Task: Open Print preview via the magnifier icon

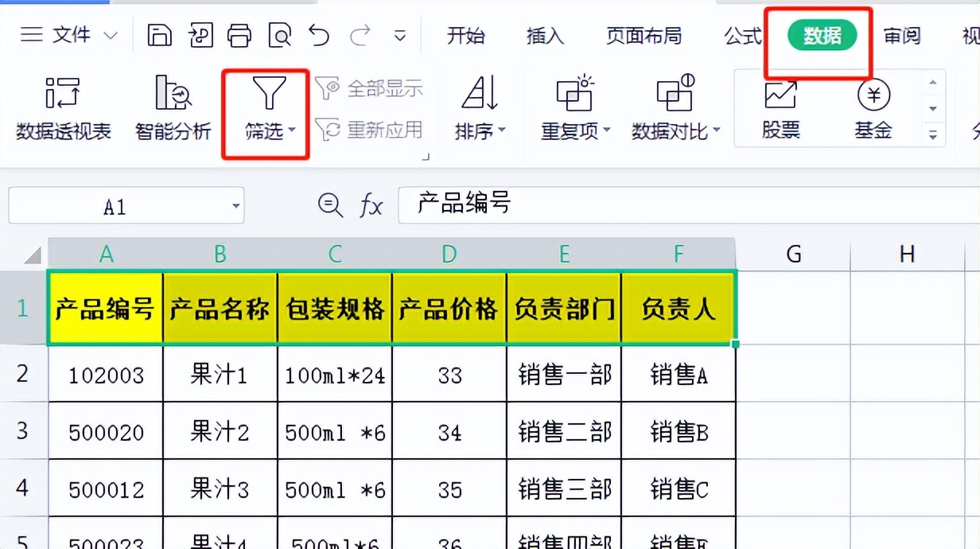Action: (x=278, y=35)
